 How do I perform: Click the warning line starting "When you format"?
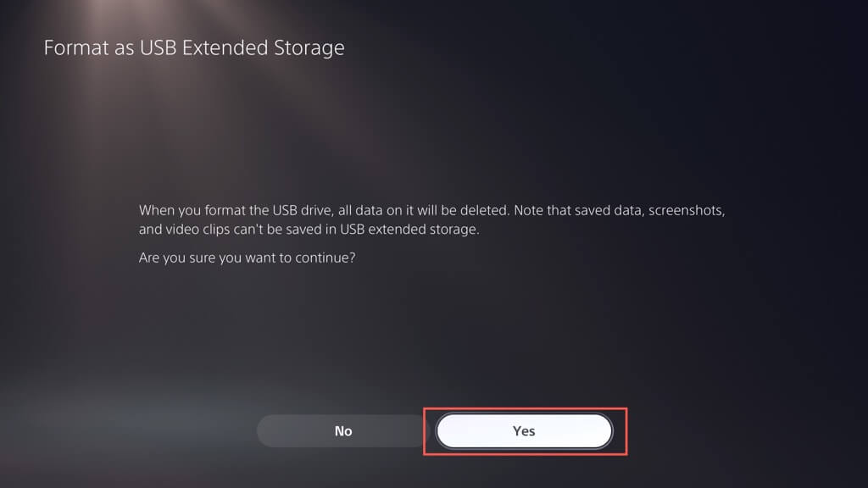(x=432, y=209)
